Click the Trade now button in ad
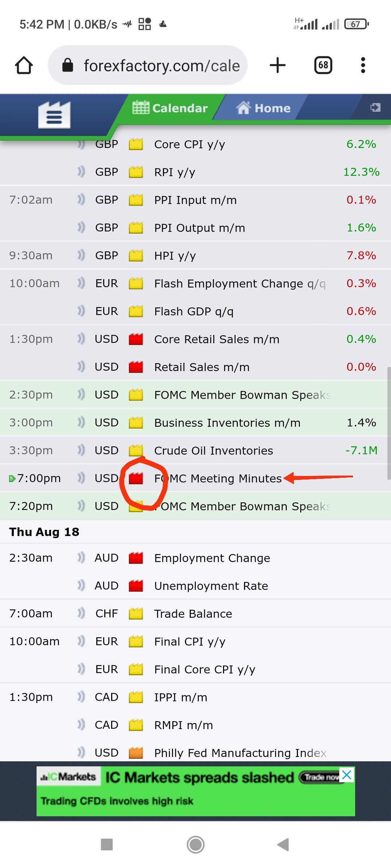The width and height of the screenshot is (391, 868). pos(321,777)
